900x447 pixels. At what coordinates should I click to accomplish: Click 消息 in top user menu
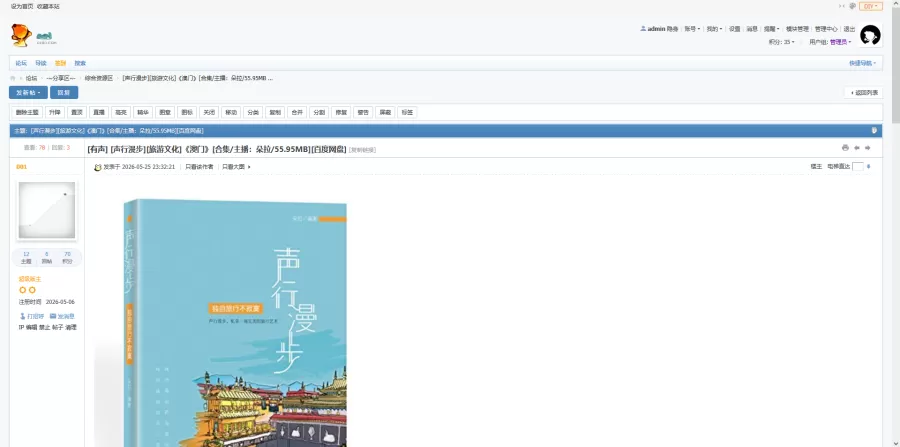coord(752,29)
